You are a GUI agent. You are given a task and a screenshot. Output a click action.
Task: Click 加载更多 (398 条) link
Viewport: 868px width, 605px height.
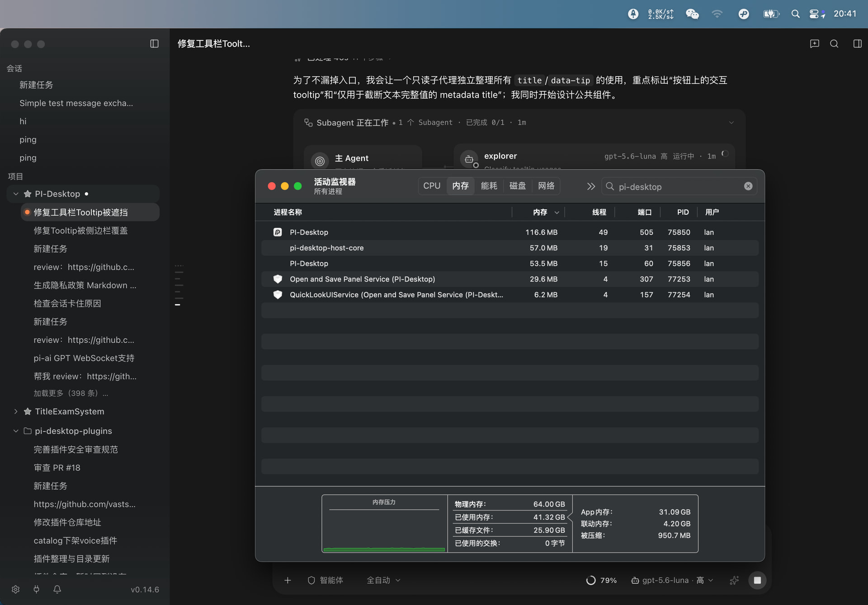tap(71, 393)
